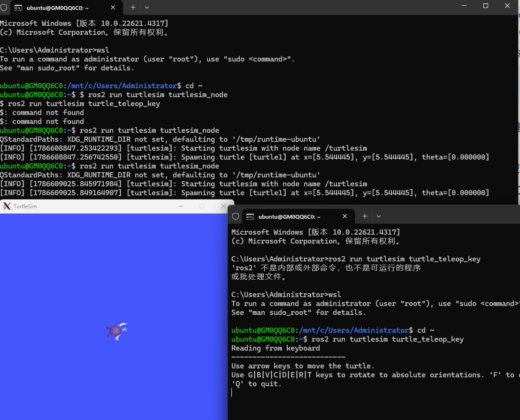Viewport: 520px width, 420px height.
Task: Click '[INFO] [1786608847.253422293]' Starting turtlesim line
Action: point(184,148)
